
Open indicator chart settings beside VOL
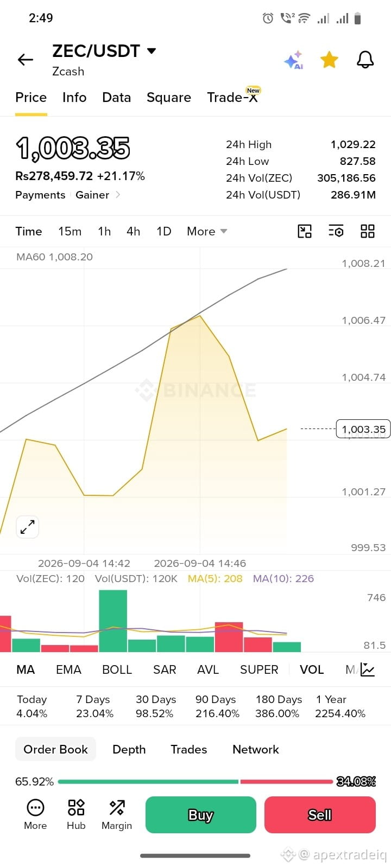368,669
